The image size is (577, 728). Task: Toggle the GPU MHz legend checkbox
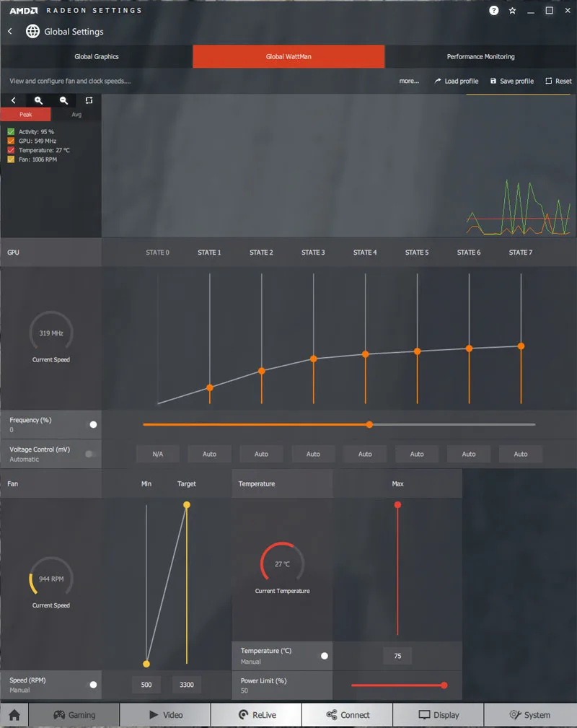point(11,141)
